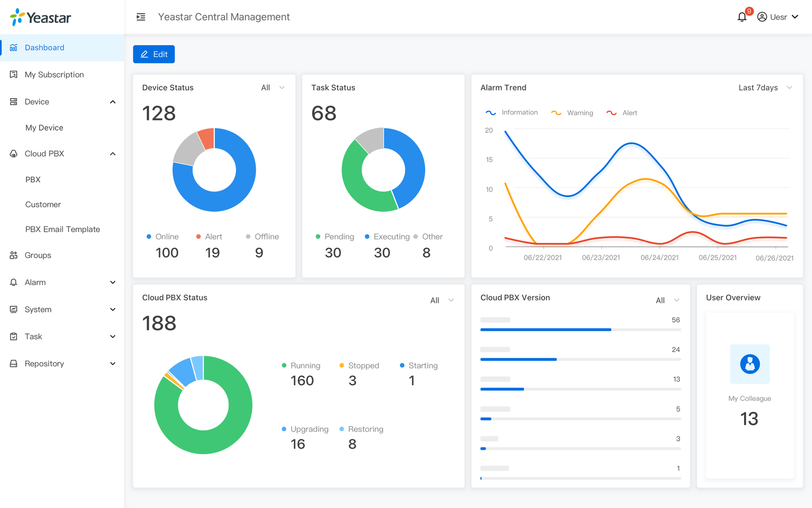Image resolution: width=812 pixels, height=508 pixels.
Task: Toggle Online legend in Device Status
Action: tap(162, 237)
